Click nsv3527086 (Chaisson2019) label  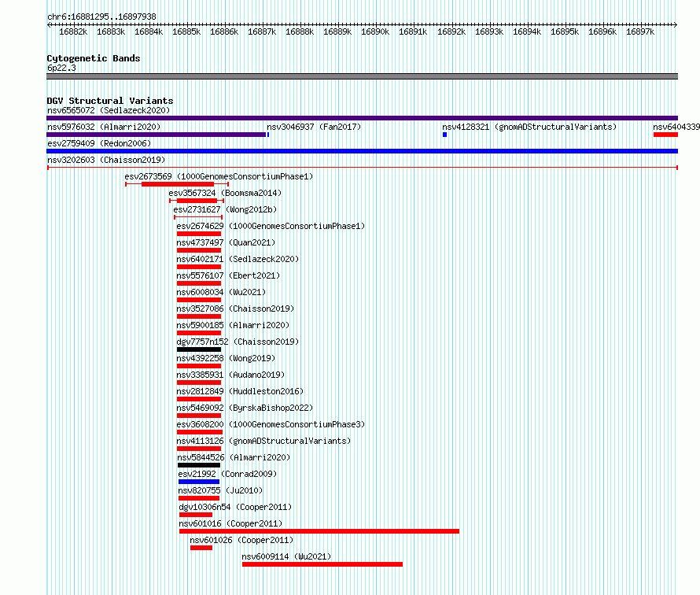235,309
